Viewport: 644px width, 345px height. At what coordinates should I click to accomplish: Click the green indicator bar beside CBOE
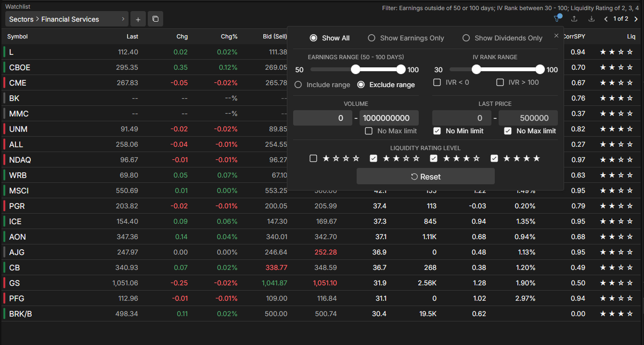tap(4, 67)
